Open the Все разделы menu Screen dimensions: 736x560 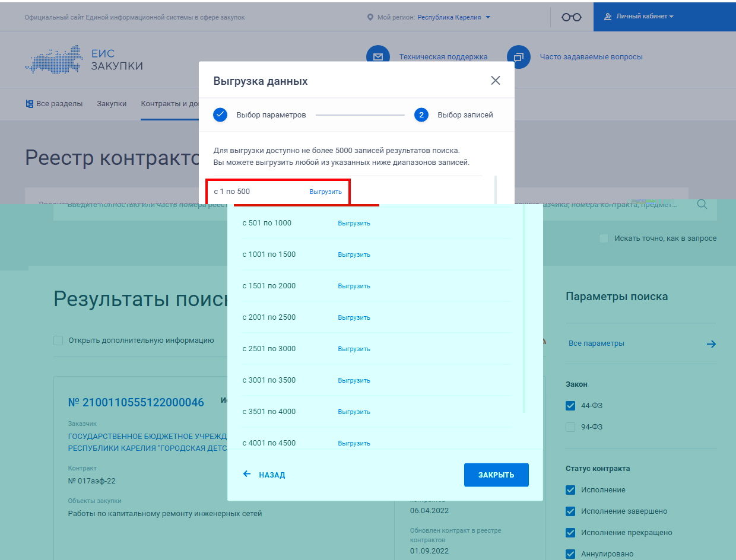click(x=54, y=103)
